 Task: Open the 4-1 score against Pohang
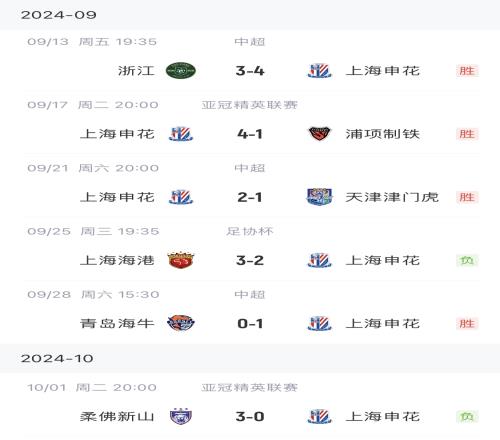pyautogui.click(x=250, y=134)
